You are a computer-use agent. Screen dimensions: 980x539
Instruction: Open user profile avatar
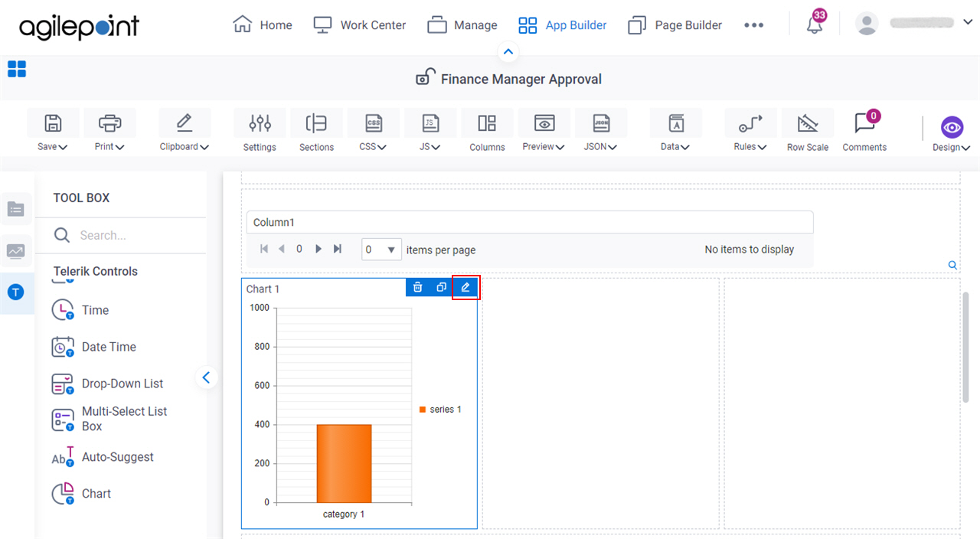pyautogui.click(x=867, y=24)
